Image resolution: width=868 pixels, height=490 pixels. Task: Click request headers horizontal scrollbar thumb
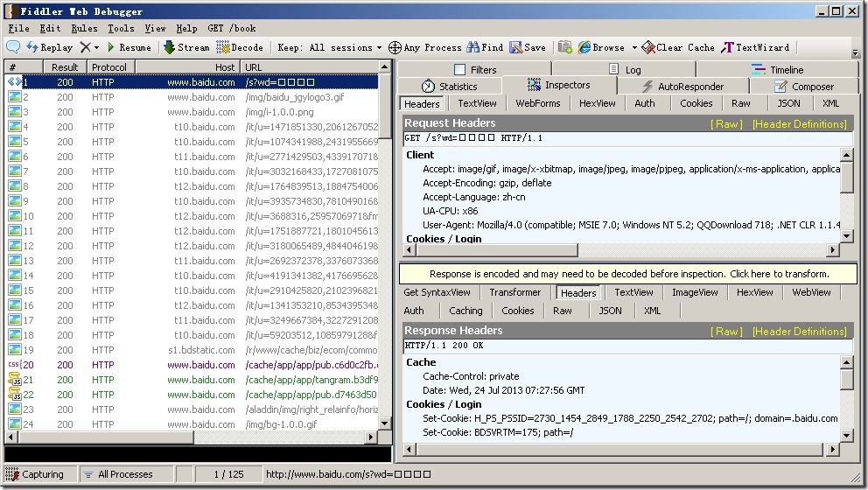(x=498, y=250)
